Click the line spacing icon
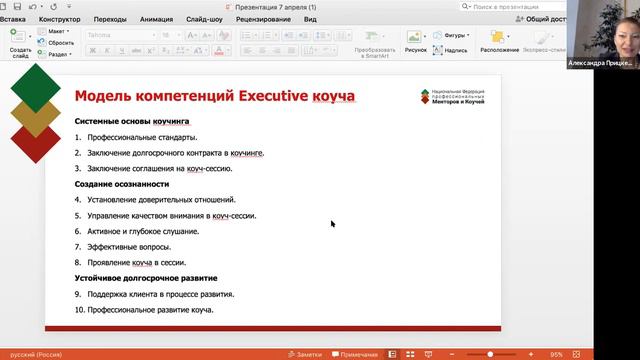This screenshot has height=360, width=640. click(320, 36)
